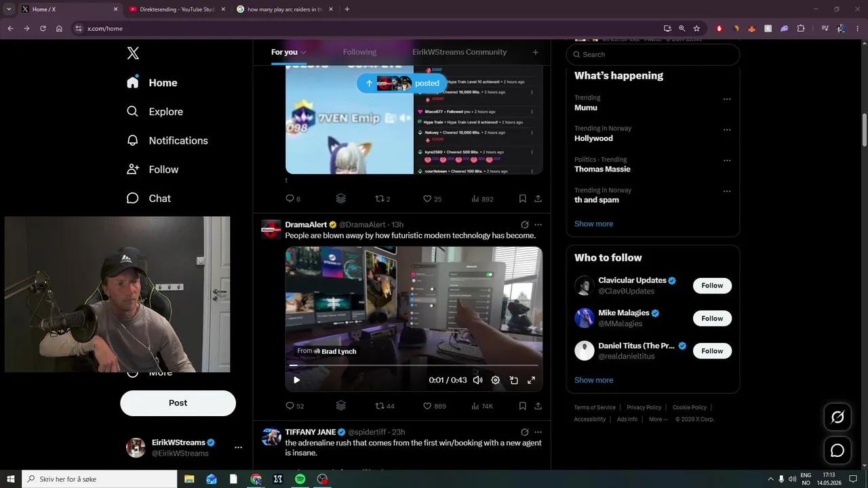Image resolution: width=868 pixels, height=488 pixels.
Task: Click the Windows taskbar search box
Action: (x=99, y=479)
